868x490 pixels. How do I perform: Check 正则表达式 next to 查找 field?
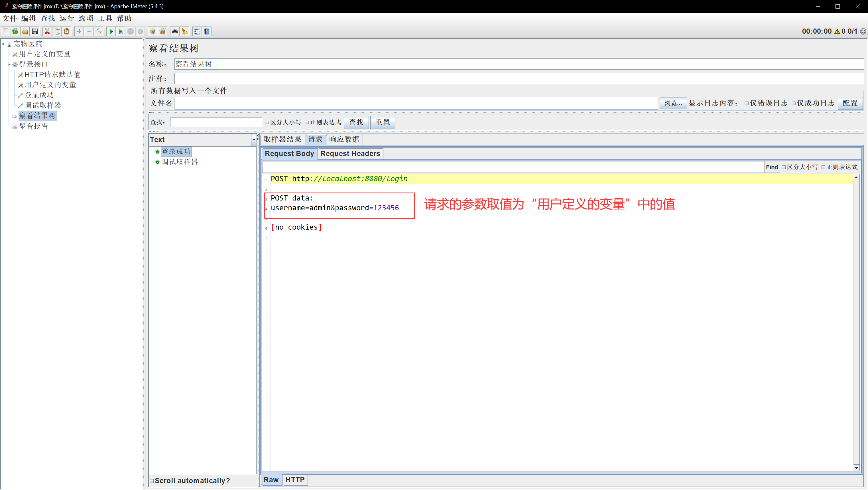(x=307, y=122)
